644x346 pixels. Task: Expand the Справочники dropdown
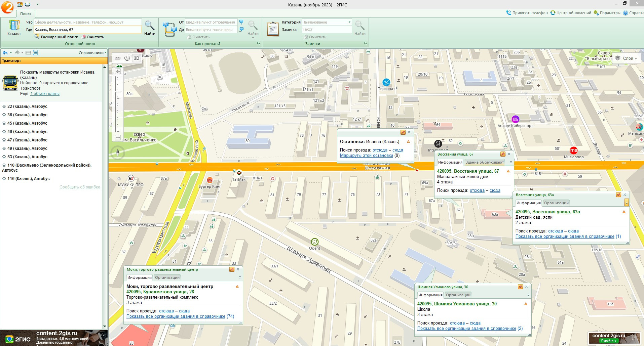[92, 53]
